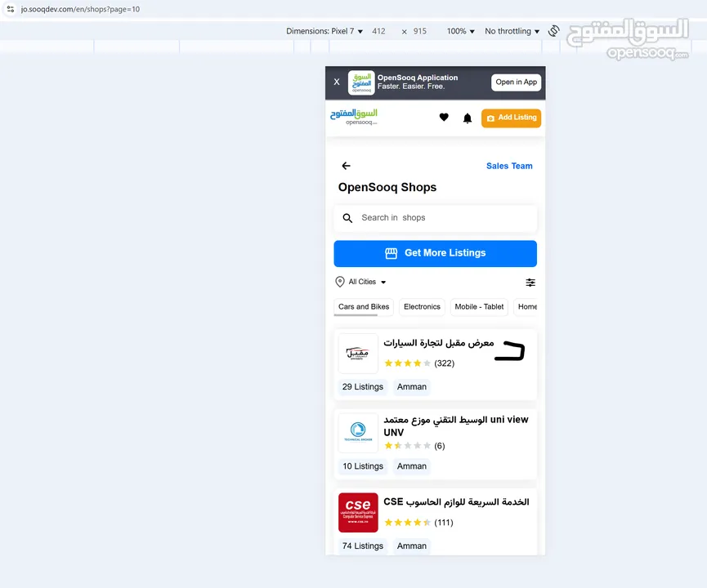Open shop title معرض مقبل لتجارة السيارات
Image resolution: width=707 pixels, height=588 pixels.
point(439,343)
